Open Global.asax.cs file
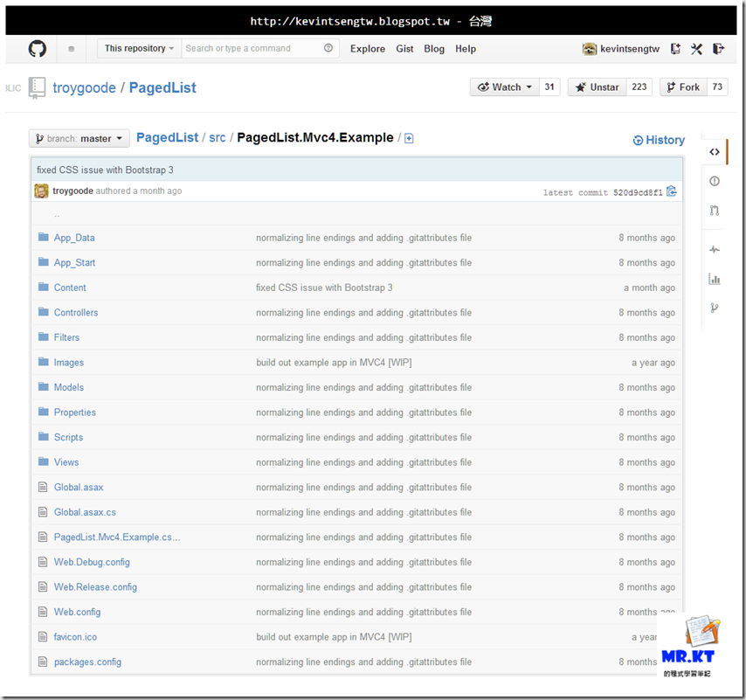The height and width of the screenshot is (700, 746). point(85,512)
